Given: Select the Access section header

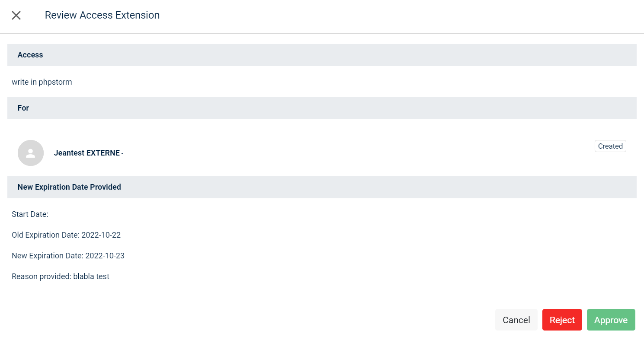Looking at the screenshot, I should pos(30,55).
